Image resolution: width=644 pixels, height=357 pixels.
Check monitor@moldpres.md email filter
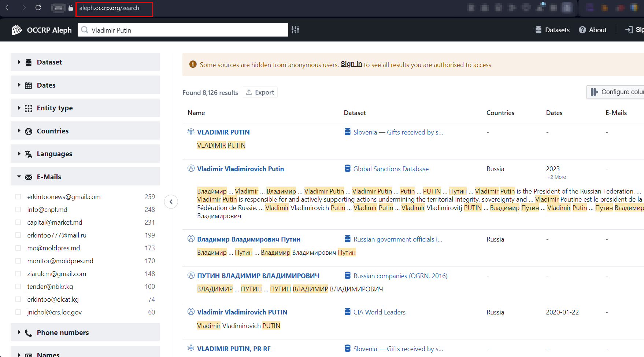pyautogui.click(x=18, y=261)
